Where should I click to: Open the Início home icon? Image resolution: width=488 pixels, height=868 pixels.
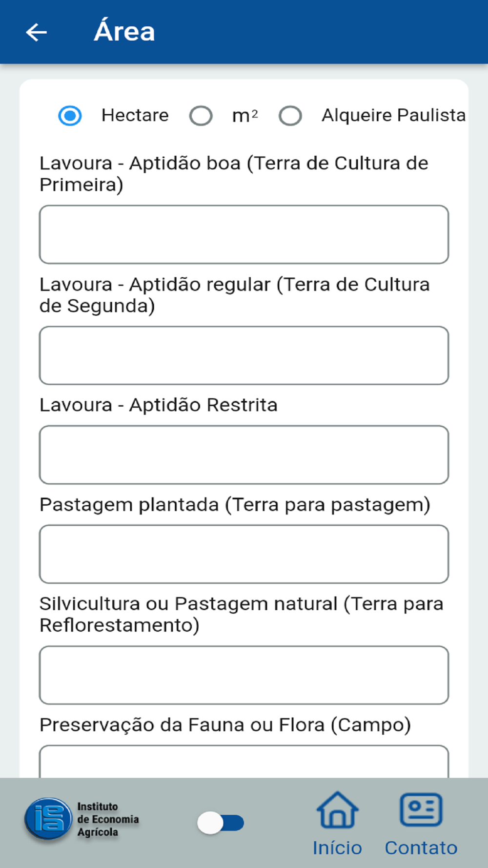point(338,810)
